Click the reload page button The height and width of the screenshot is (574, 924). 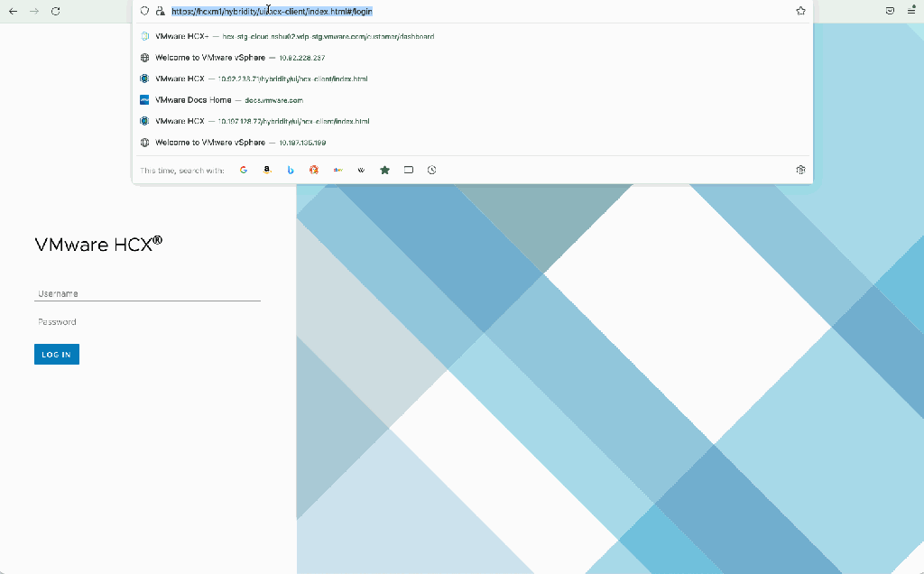[56, 11]
